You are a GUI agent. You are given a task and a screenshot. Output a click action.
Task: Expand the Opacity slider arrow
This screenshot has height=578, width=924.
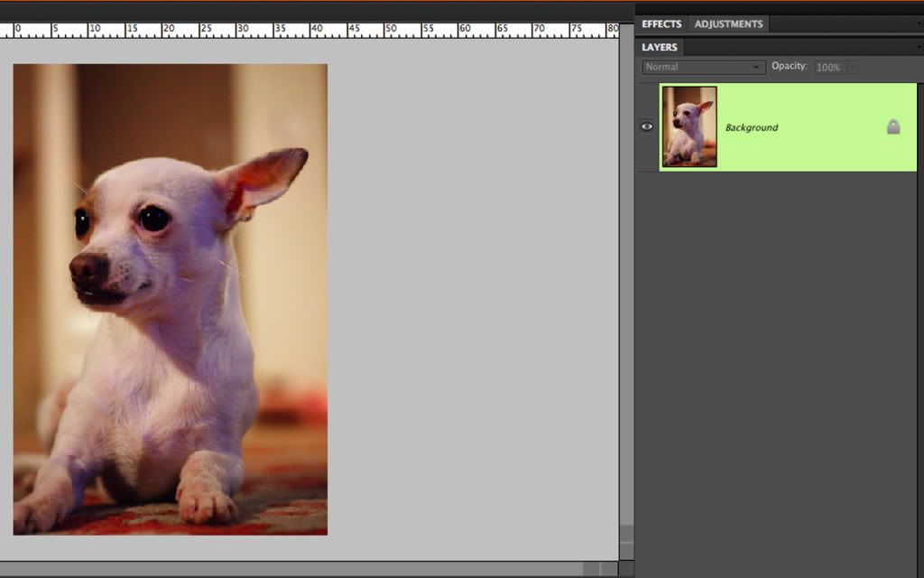click(853, 67)
